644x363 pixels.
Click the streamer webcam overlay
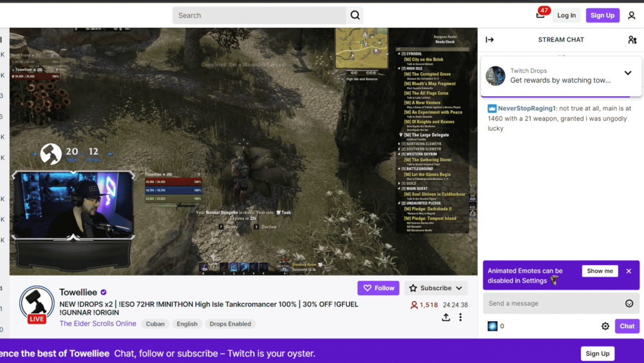tap(73, 205)
